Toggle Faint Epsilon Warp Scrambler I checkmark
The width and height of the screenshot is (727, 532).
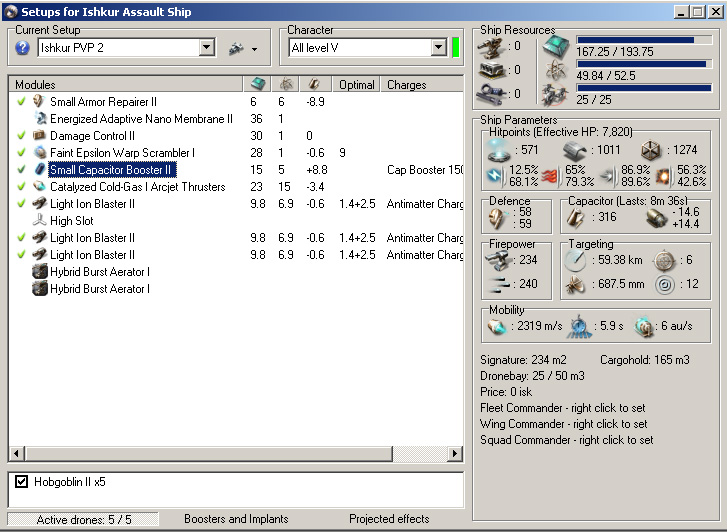pos(21,152)
